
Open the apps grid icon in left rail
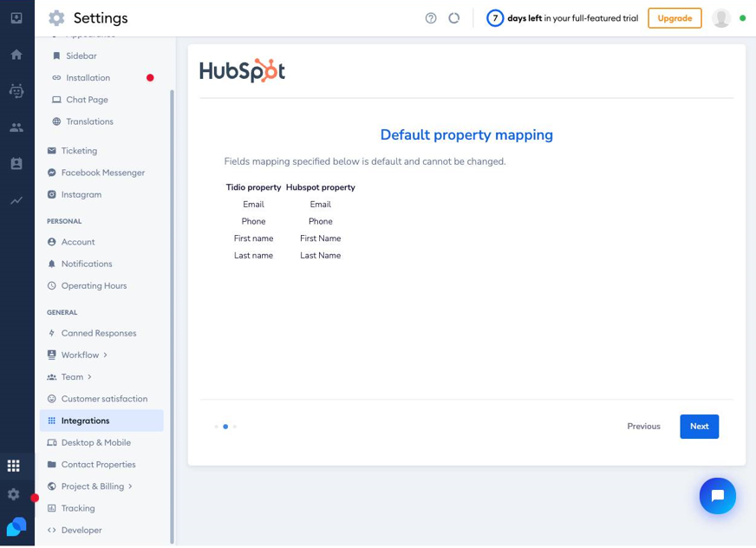click(14, 466)
